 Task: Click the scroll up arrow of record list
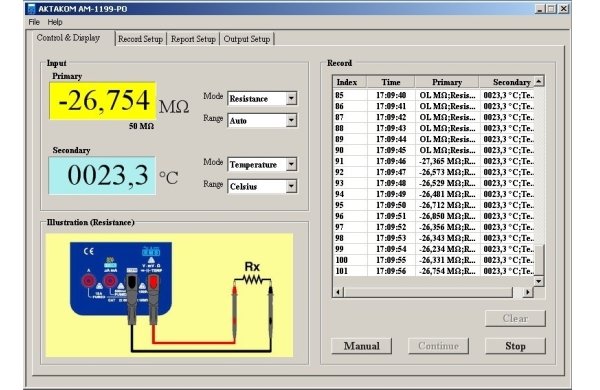(x=539, y=81)
